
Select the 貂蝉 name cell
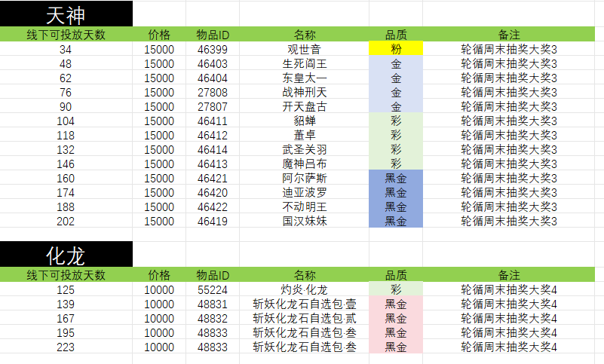[x=304, y=121]
